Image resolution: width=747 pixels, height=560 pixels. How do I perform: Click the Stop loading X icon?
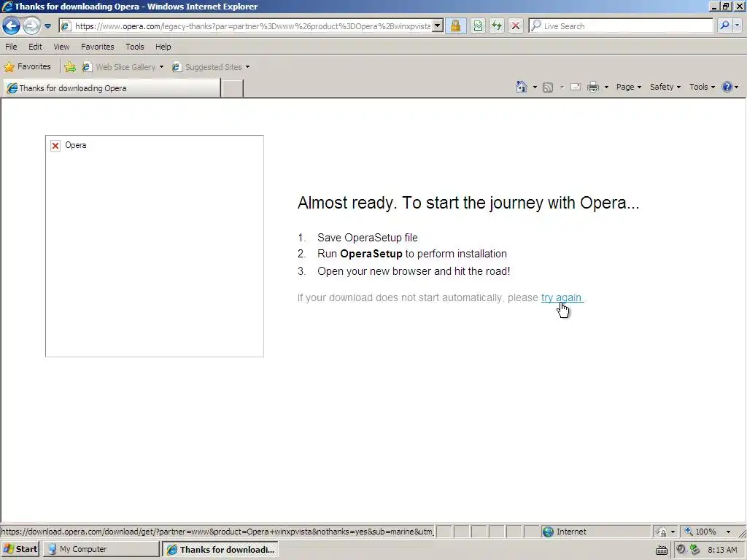point(516,26)
